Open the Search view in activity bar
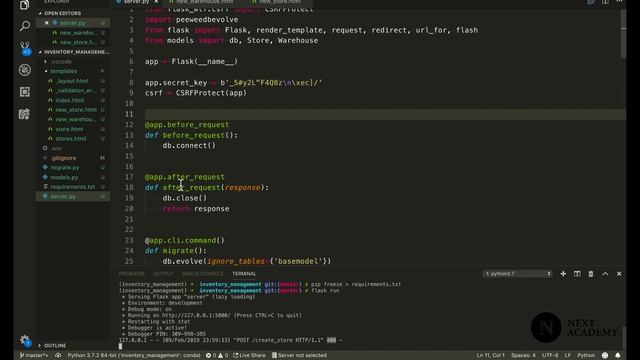The image size is (640, 360). click(24, 27)
